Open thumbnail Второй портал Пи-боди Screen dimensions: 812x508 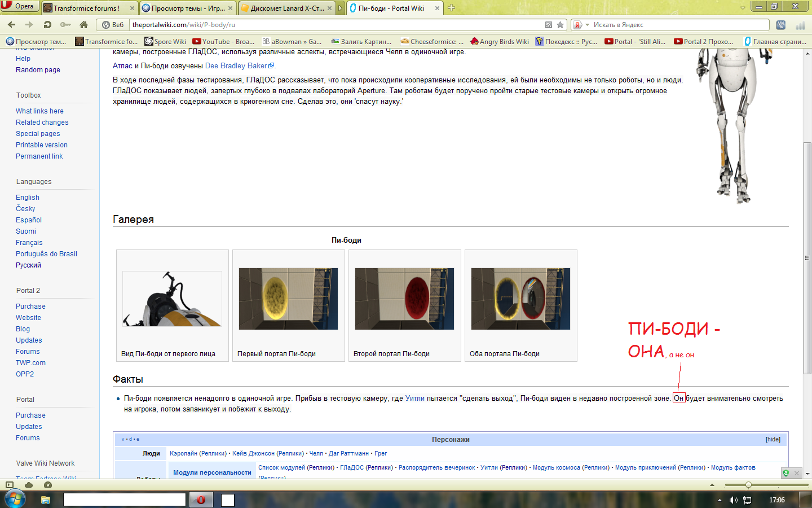[404, 299]
